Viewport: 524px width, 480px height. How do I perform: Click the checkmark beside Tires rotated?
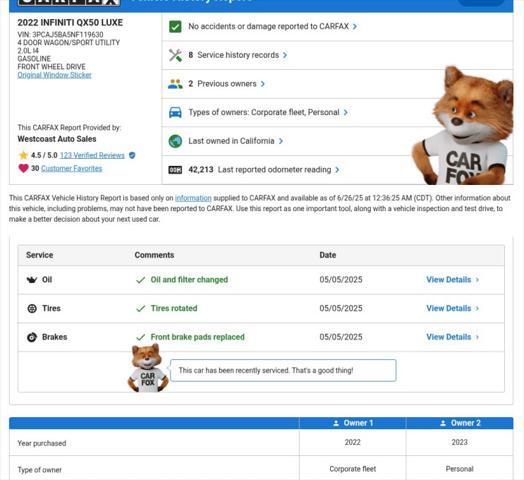coord(141,308)
